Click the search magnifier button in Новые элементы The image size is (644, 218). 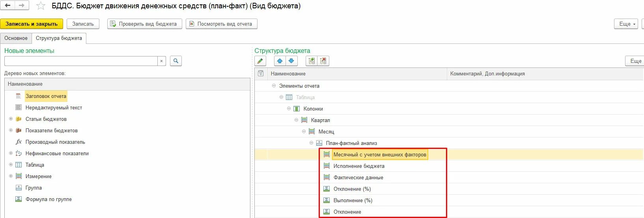(176, 61)
